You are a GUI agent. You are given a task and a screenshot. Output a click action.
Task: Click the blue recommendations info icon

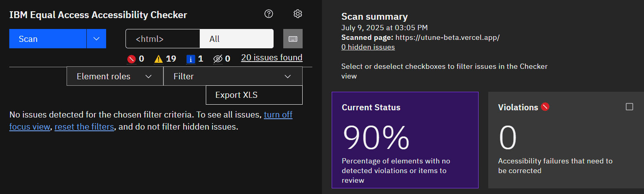191,59
